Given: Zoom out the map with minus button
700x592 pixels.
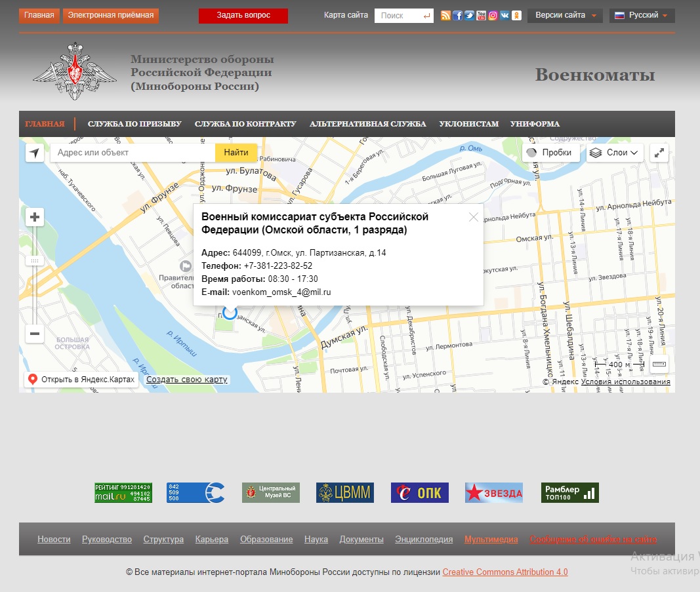Looking at the screenshot, I should pos(35,334).
